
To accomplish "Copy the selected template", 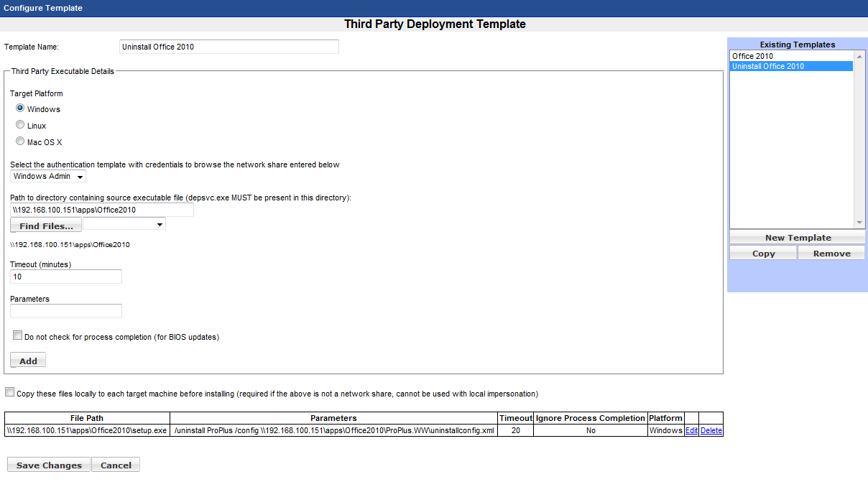I will pyautogui.click(x=763, y=253).
